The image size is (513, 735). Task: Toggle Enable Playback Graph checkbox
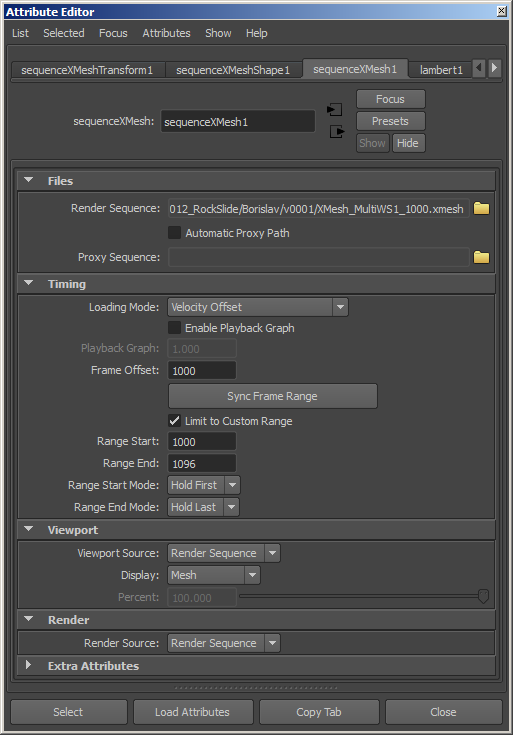174,328
